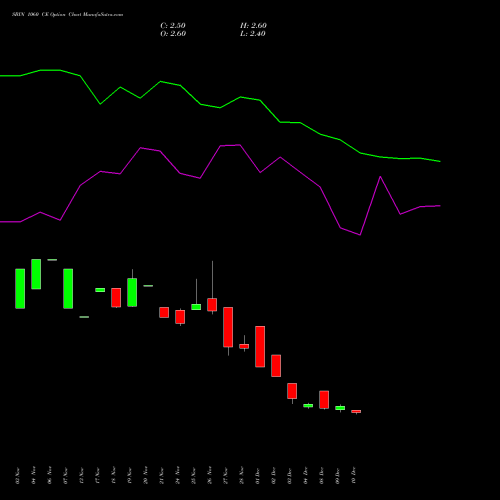Select the 07 Nov date label
Screen dimensions: 500x500
point(66,475)
